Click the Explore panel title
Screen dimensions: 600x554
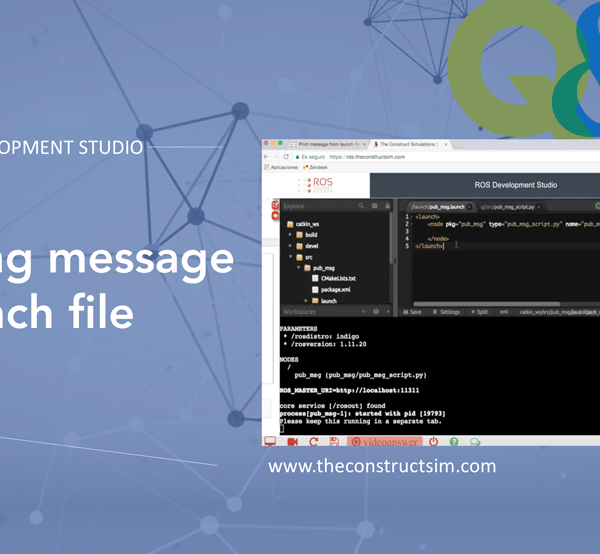293,206
